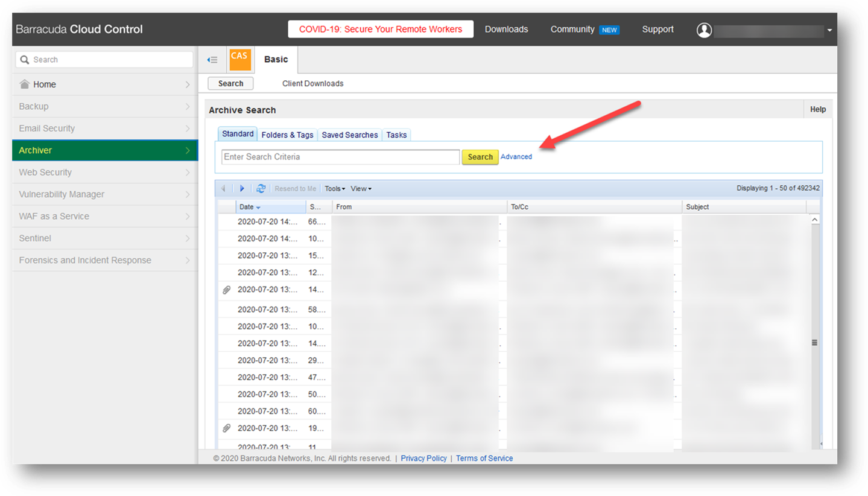
Task: Switch to the Folders & Tags tab
Action: click(287, 135)
